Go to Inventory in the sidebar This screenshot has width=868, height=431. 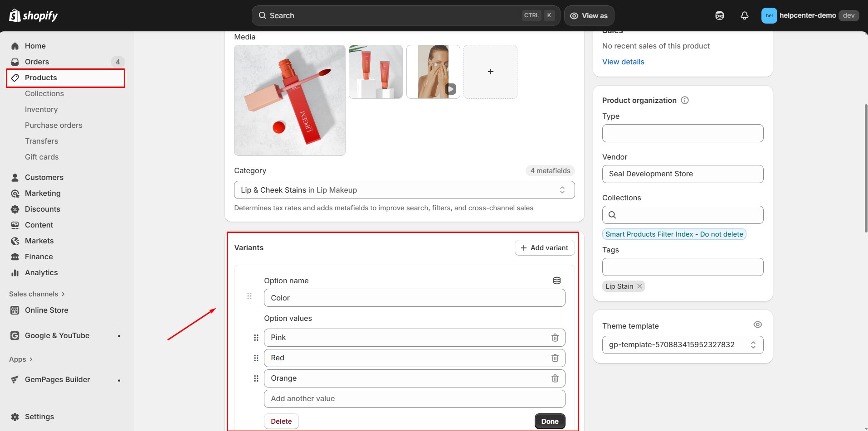coord(41,109)
